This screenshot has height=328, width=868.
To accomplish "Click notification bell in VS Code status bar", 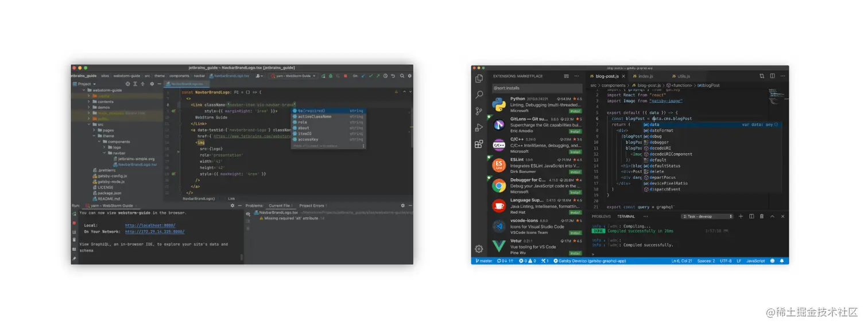I will coord(782,260).
